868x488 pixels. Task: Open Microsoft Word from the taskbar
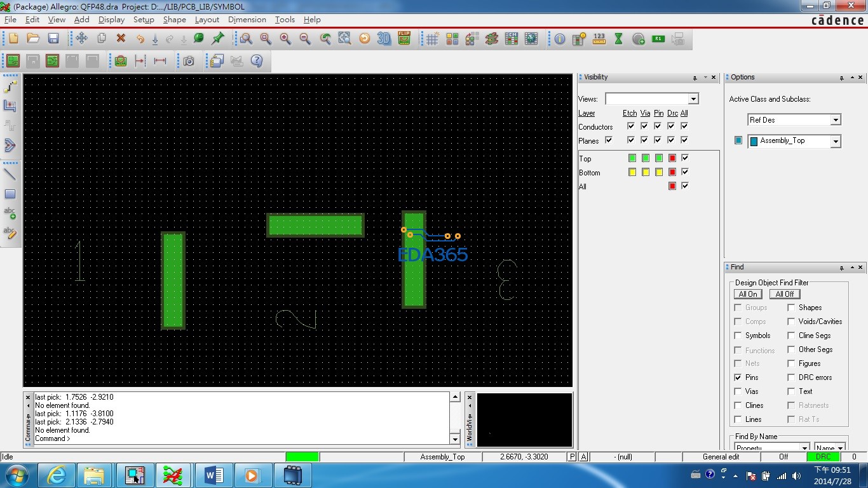213,475
